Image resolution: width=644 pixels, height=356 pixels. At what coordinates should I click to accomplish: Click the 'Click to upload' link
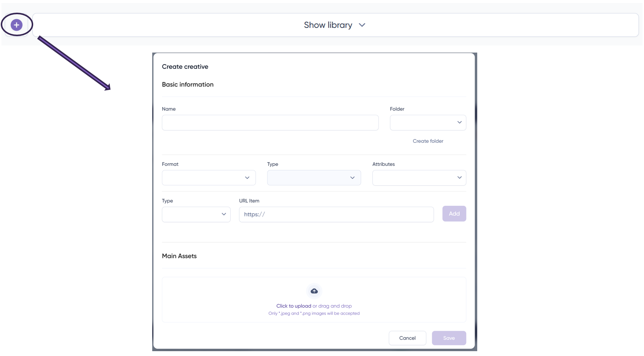294,306
